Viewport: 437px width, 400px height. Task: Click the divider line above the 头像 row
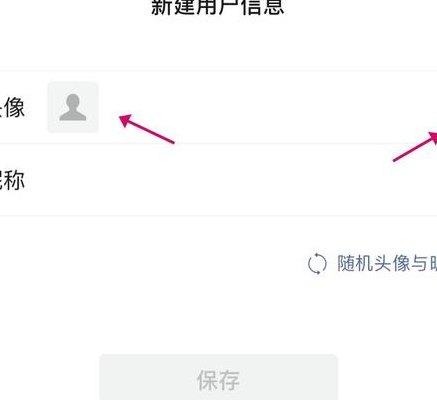click(218, 70)
